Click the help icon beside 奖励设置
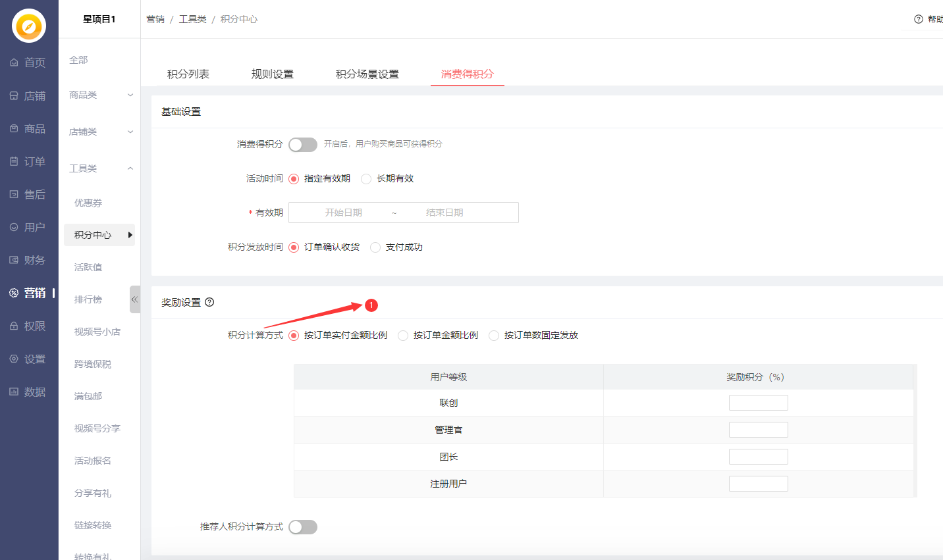 [209, 302]
